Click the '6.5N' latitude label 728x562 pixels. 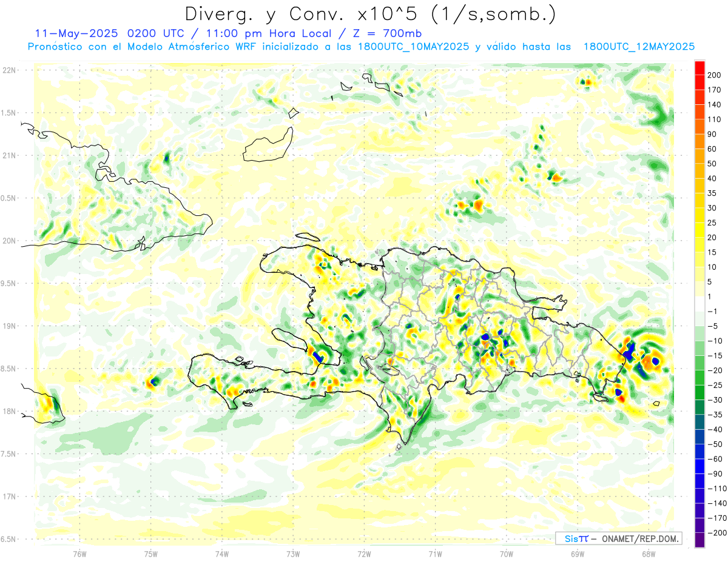(x=7, y=539)
